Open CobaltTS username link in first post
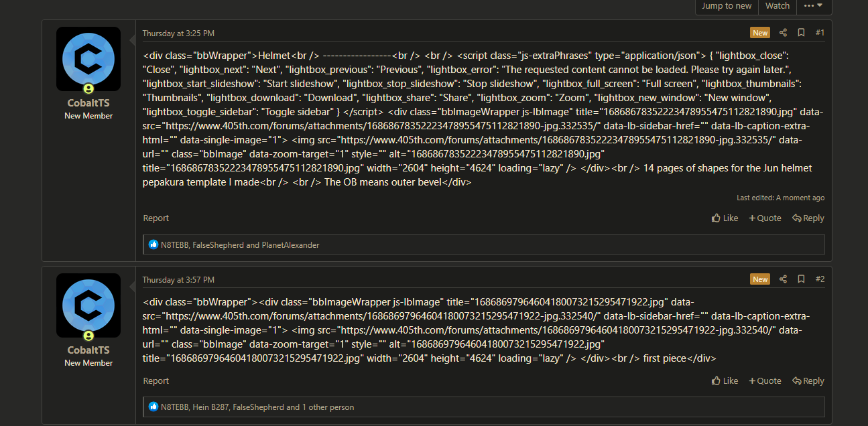The width and height of the screenshot is (868, 426). [88, 103]
